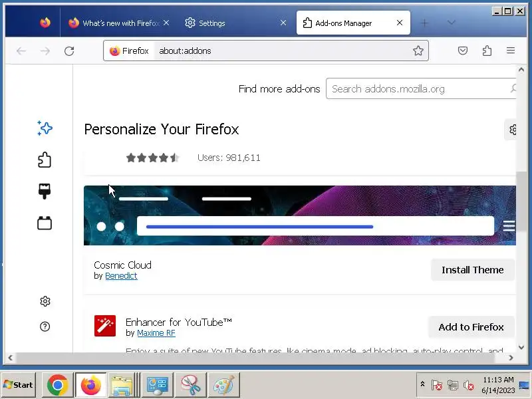Click the Cosmic Cloud theme name
This screenshot has width=532, height=399.
pyautogui.click(x=122, y=265)
